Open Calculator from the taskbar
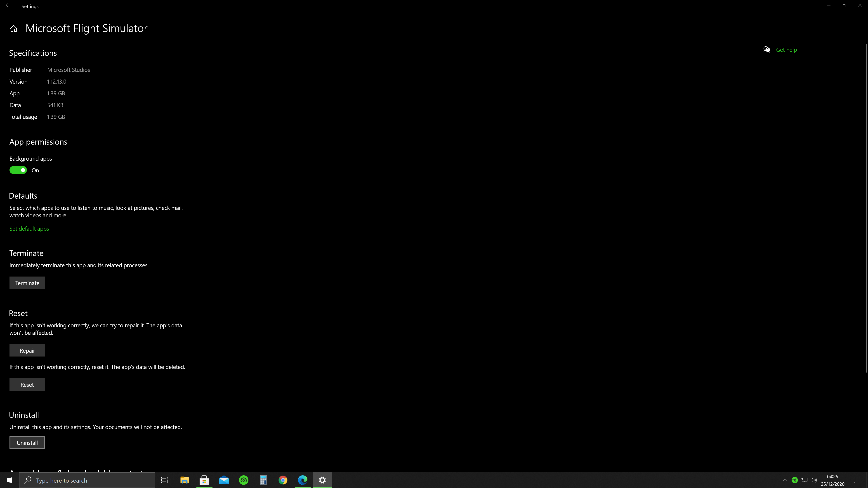This screenshot has width=868, height=488. [263, 480]
